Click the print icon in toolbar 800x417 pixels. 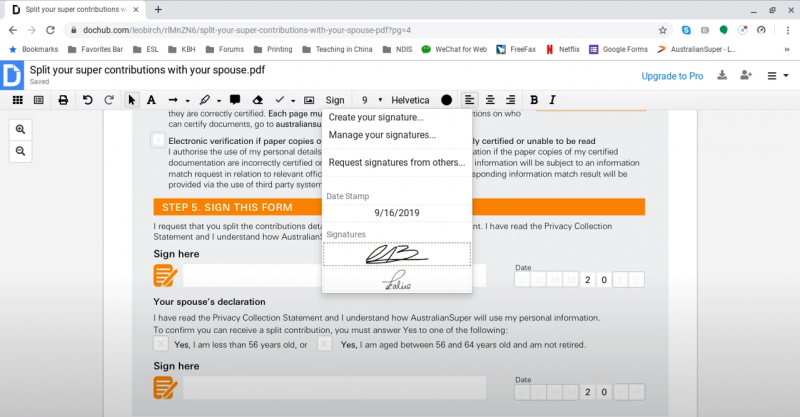[63, 100]
